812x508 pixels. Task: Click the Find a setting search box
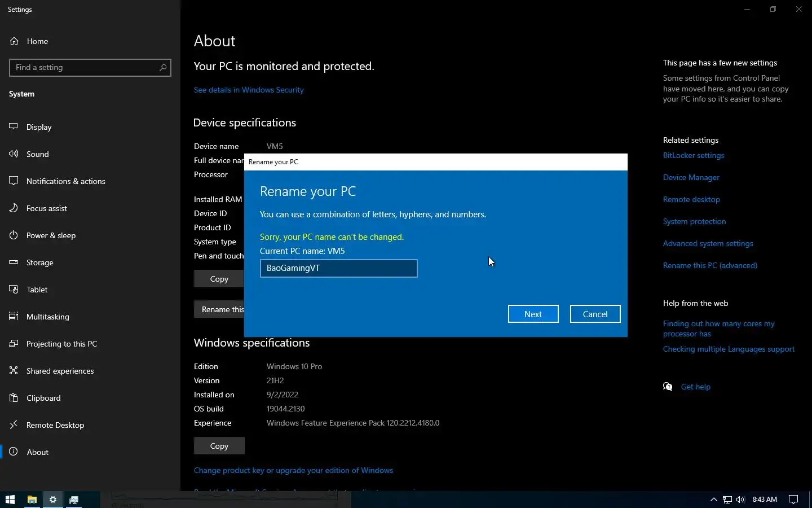[90, 68]
